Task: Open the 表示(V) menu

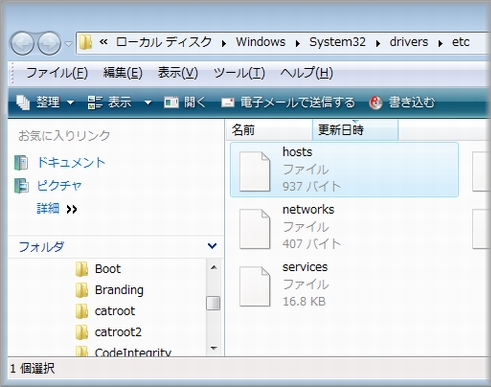Action: (178, 73)
